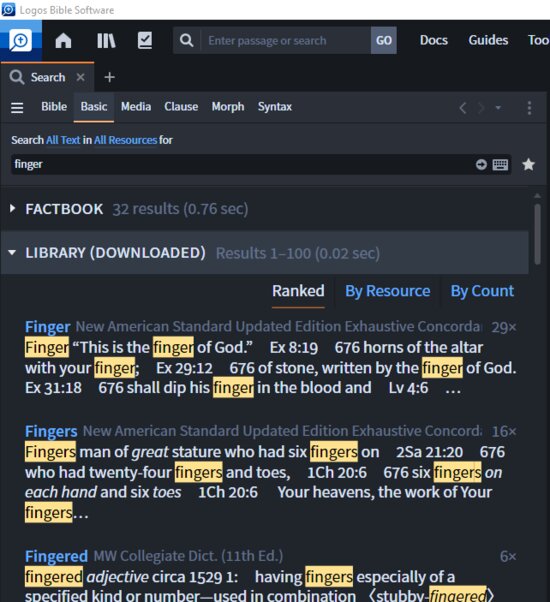
Task: Click the 6× count for Fingered
Action: click(x=508, y=556)
